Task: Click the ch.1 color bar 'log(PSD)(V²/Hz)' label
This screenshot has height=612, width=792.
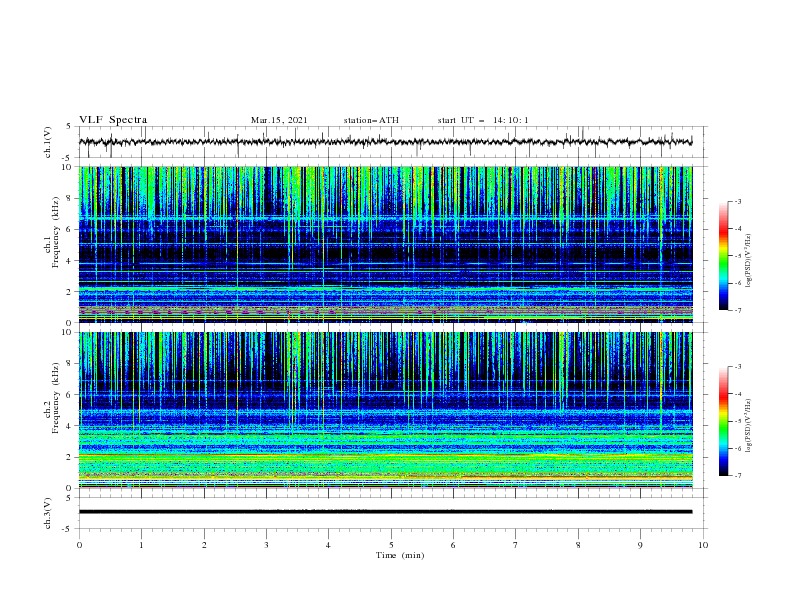Action: (x=749, y=261)
